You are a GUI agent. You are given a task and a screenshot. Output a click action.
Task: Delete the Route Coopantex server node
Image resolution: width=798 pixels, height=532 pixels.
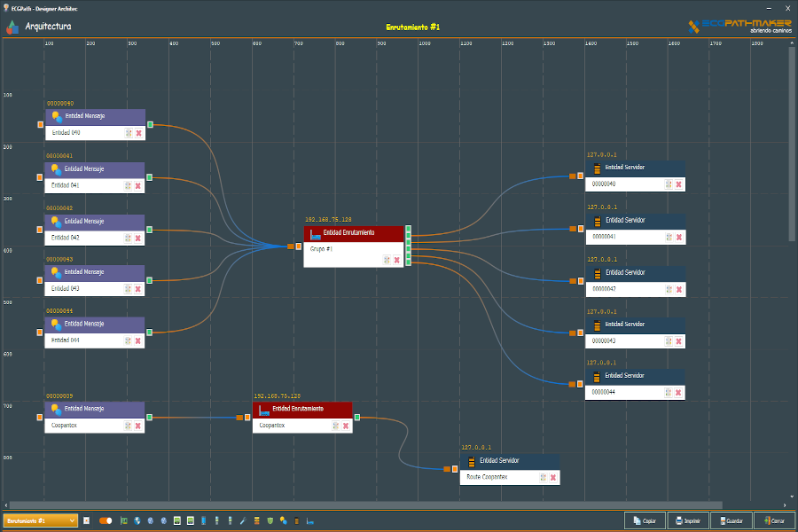coord(552,477)
